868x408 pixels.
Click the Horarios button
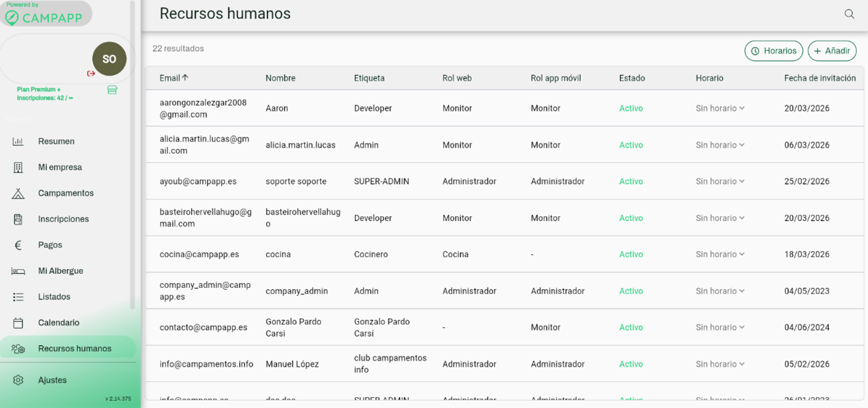click(773, 51)
